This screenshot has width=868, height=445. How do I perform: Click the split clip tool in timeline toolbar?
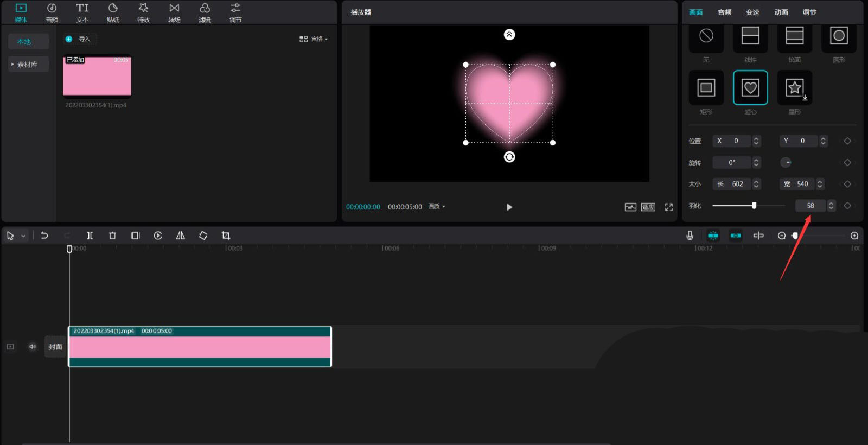coord(90,236)
